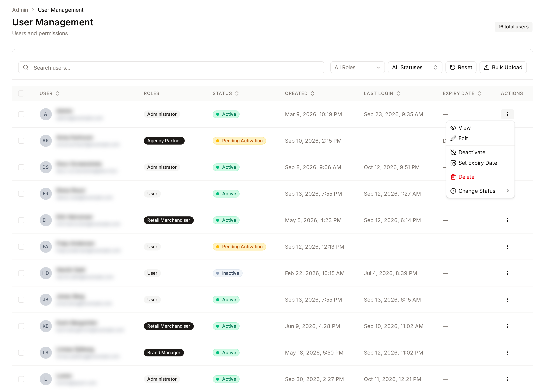The image size is (545, 392).
Task: Click the 16 total users badge
Action: tap(513, 27)
